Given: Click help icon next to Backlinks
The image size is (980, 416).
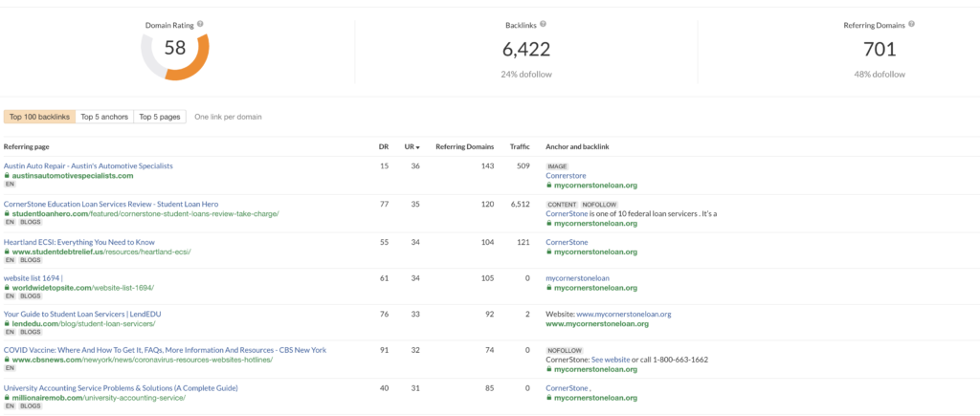Looking at the screenshot, I should pos(543,24).
